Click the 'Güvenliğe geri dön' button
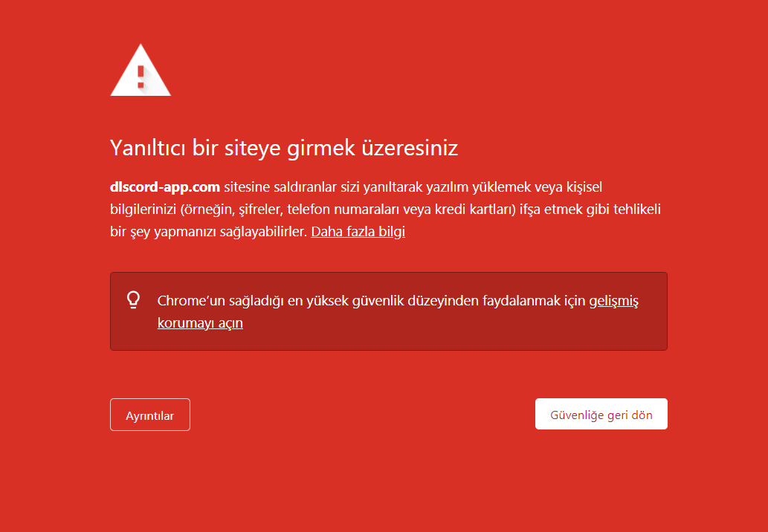Viewport: 768px width, 532px height. point(601,414)
